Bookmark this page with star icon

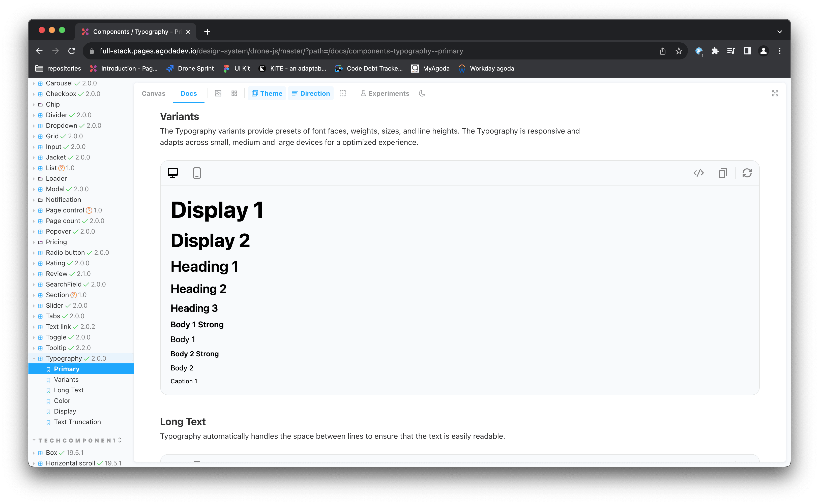point(679,51)
